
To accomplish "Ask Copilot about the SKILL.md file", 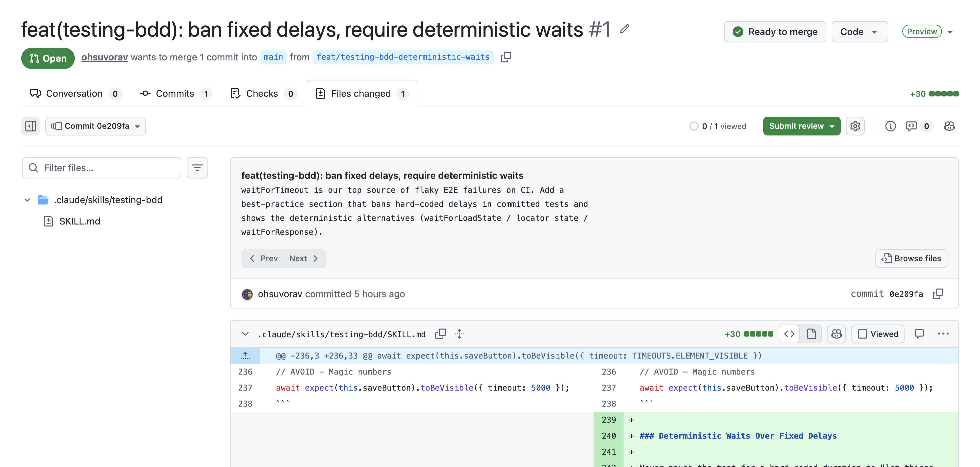I will [x=836, y=334].
